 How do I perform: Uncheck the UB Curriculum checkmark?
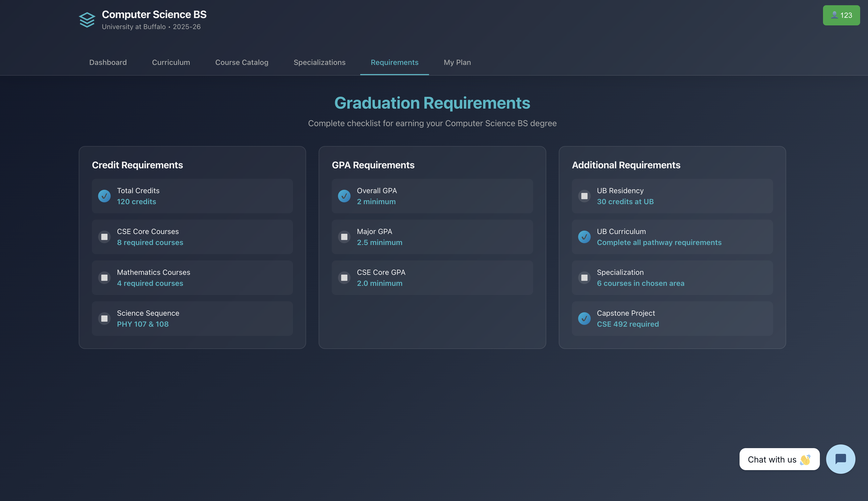(x=584, y=237)
